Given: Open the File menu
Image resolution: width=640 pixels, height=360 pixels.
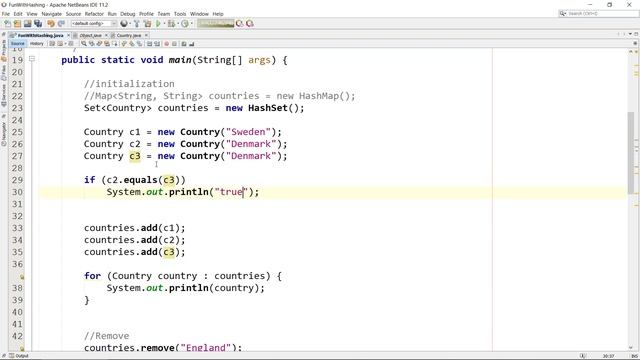Looking at the screenshot, I should 6,14.
